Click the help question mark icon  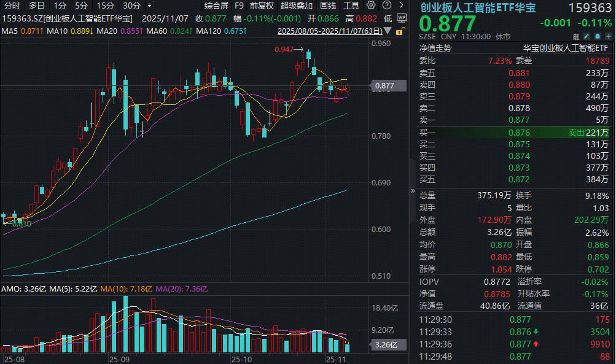[386, 5]
